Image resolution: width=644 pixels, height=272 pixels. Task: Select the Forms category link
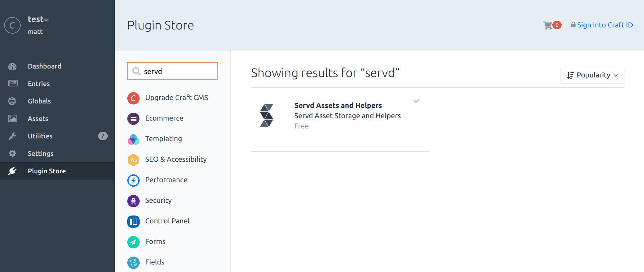tap(155, 242)
